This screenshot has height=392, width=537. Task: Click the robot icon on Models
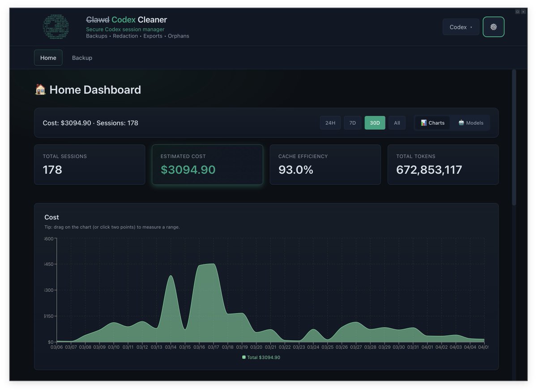click(x=461, y=123)
